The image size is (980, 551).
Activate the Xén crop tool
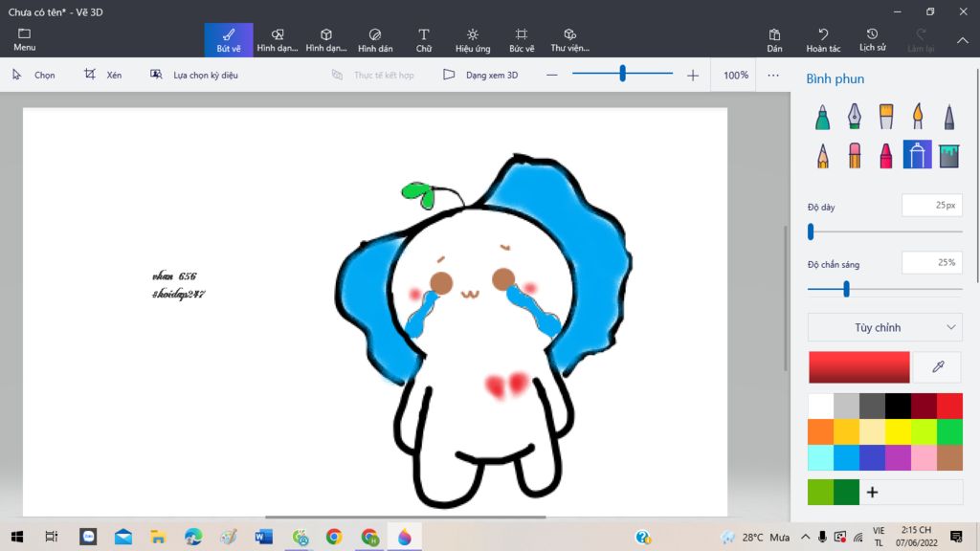pos(103,75)
